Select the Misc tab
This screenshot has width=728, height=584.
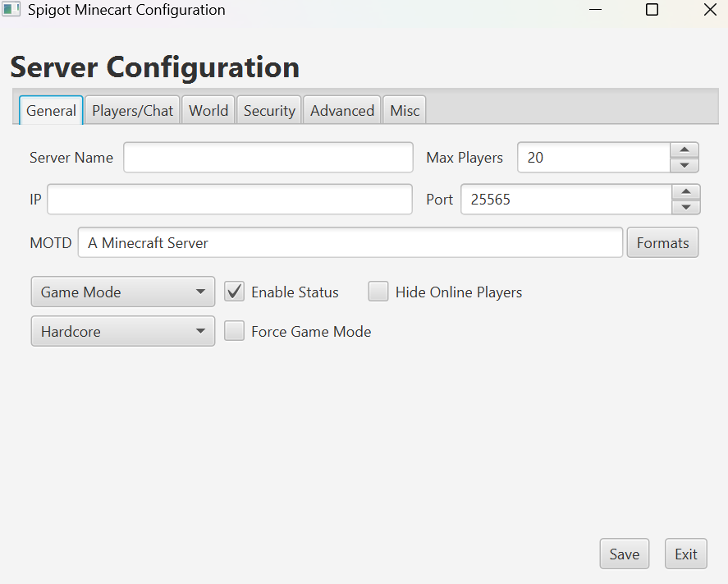pyautogui.click(x=405, y=111)
